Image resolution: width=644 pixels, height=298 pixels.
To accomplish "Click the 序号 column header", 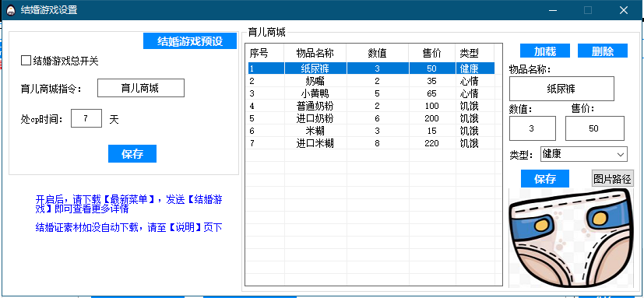I will tap(266, 53).
